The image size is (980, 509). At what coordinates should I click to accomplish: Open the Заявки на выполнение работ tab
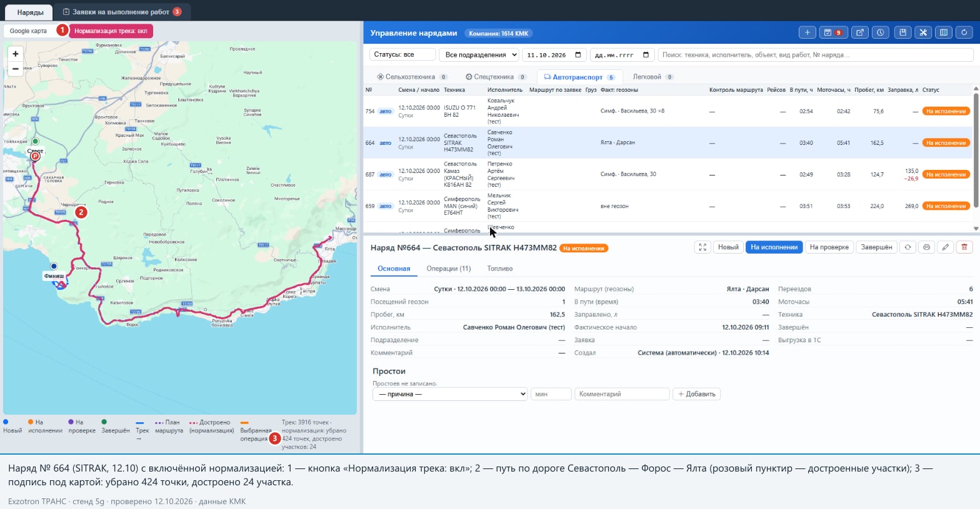click(x=122, y=12)
